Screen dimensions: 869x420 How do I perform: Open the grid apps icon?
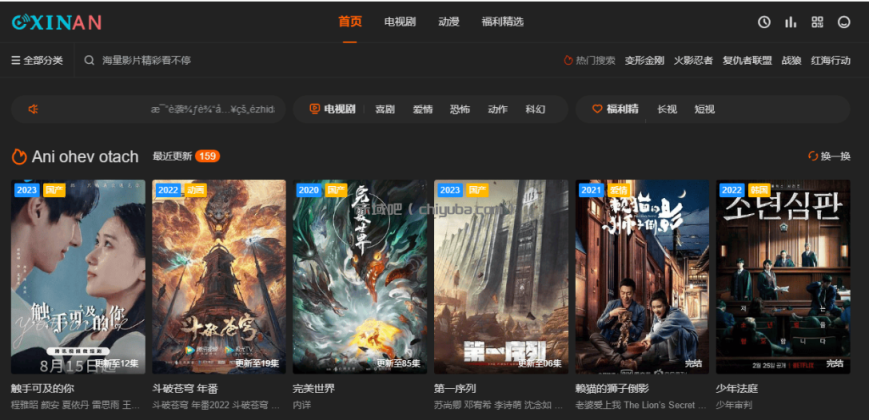click(817, 22)
